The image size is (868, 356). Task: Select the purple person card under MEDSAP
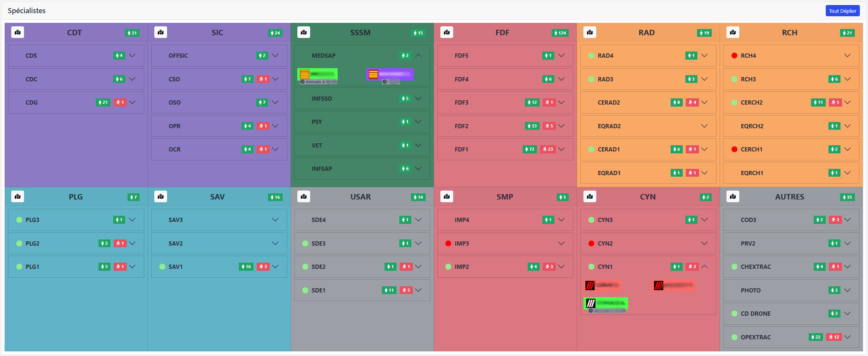390,74
